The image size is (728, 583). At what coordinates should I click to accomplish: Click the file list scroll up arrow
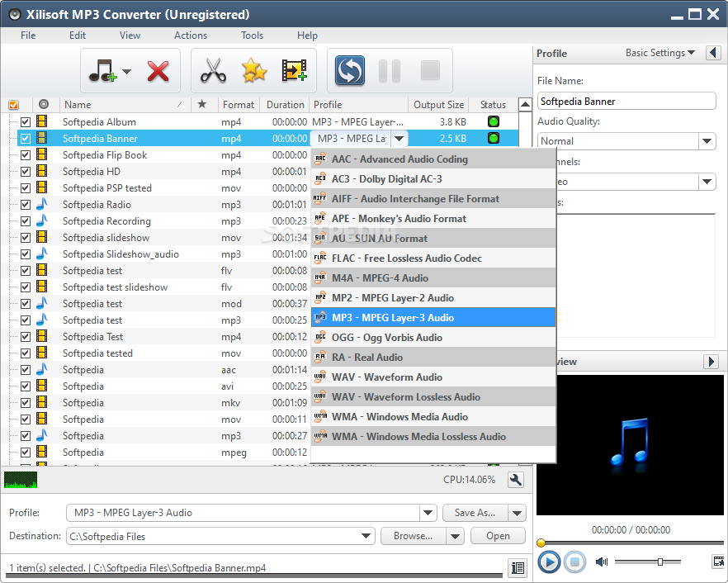pos(525,105)
